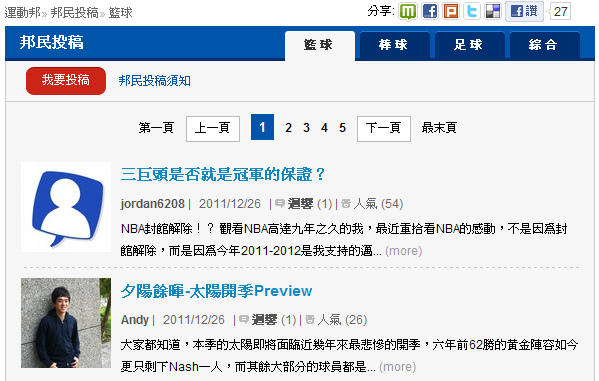This screenshot has width=599, height=381.
Task: Click the 上一頁 previous page button
Action: [x=213, y=129]
